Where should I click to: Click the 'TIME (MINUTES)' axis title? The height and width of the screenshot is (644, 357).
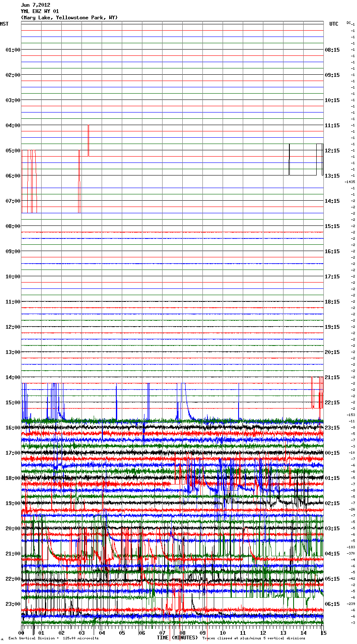click(177, 638)
